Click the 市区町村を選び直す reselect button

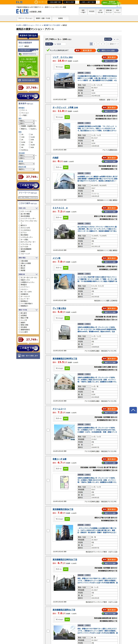[28, 80]
